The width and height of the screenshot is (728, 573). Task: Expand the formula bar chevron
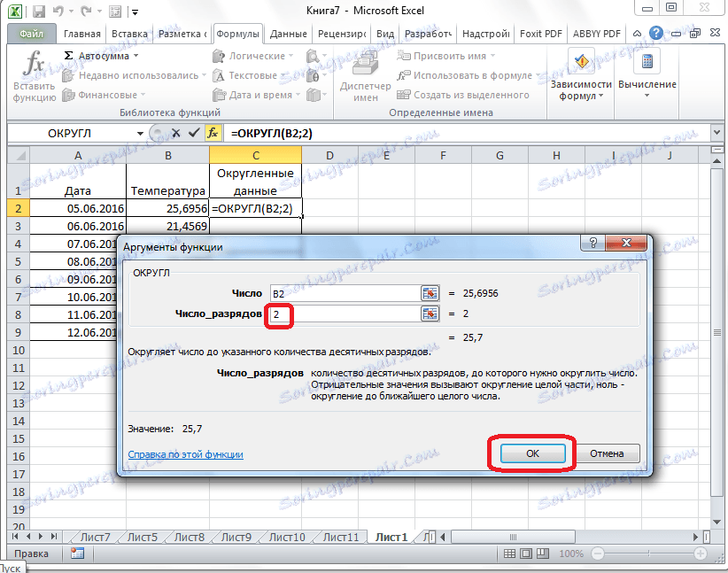click(716, 133)
